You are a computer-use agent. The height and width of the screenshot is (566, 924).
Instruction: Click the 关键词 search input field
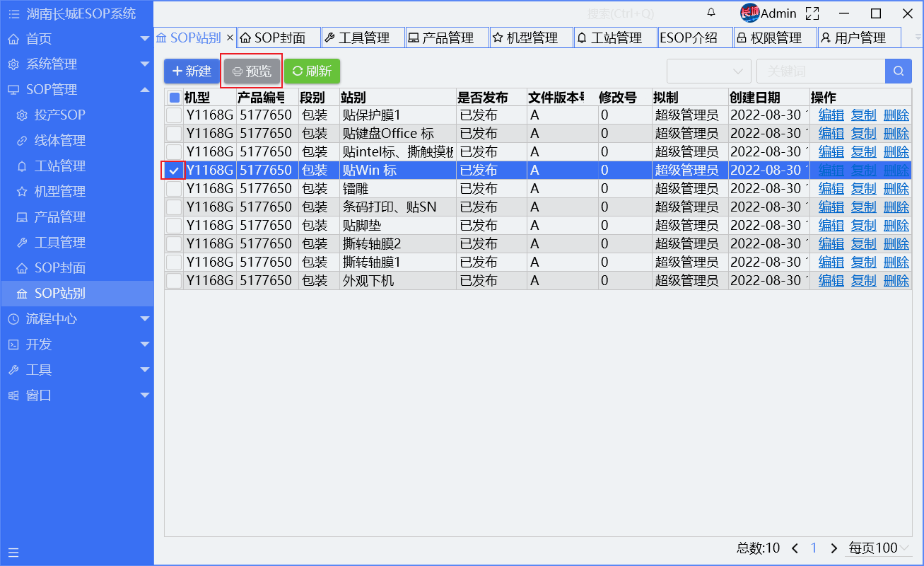[x=821, y=71]
